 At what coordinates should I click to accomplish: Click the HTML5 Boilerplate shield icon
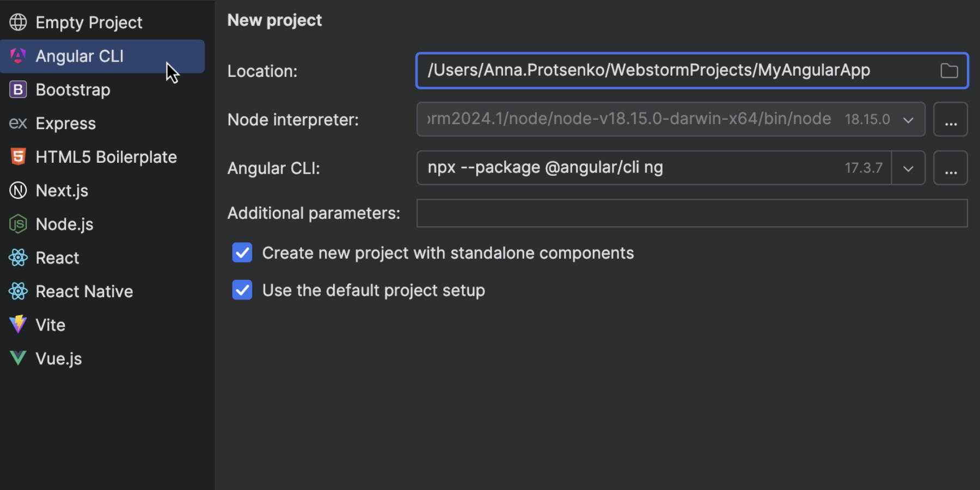coord(18,157)
